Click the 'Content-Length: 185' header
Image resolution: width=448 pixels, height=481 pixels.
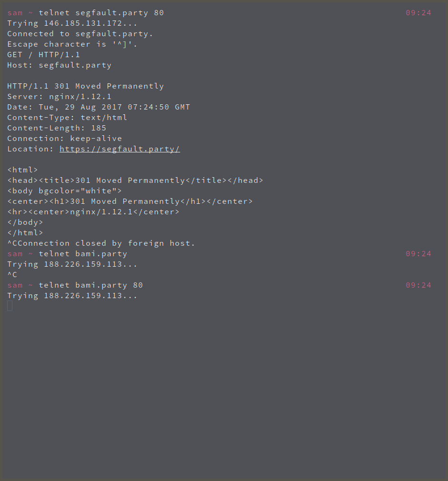(57, 128)
